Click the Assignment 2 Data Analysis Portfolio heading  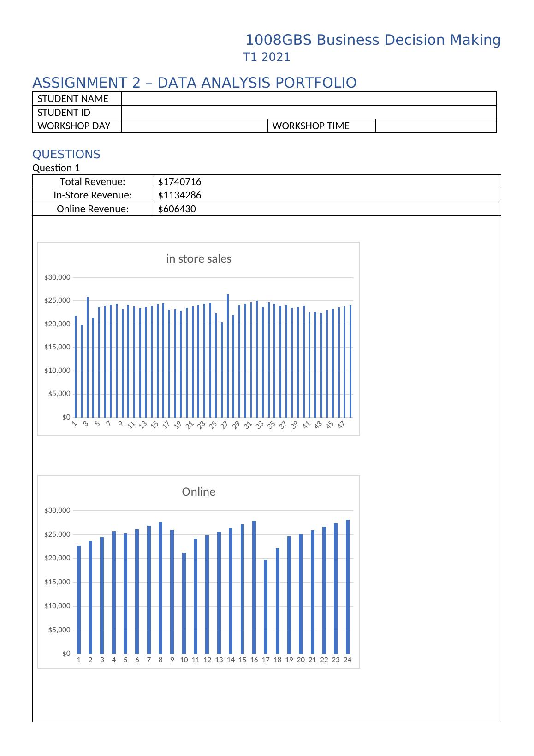tap(194, 83)
